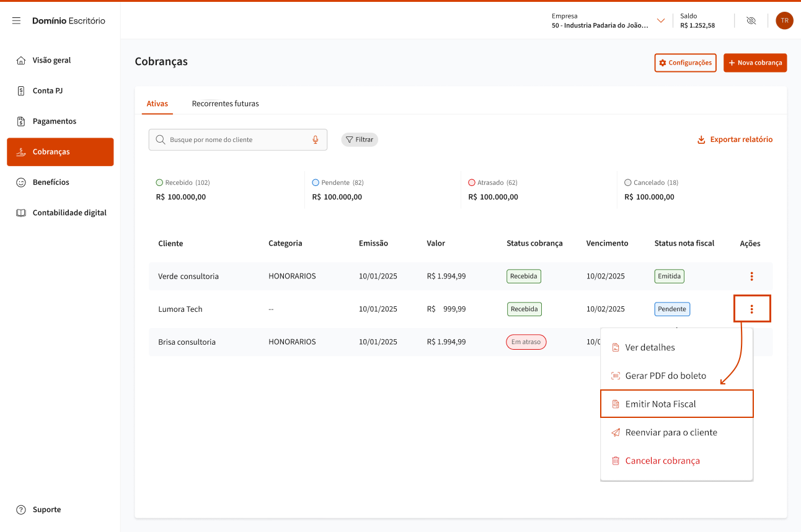The image size is (801, 532).
Task: Click the TR user avatar
Action: 784,20
